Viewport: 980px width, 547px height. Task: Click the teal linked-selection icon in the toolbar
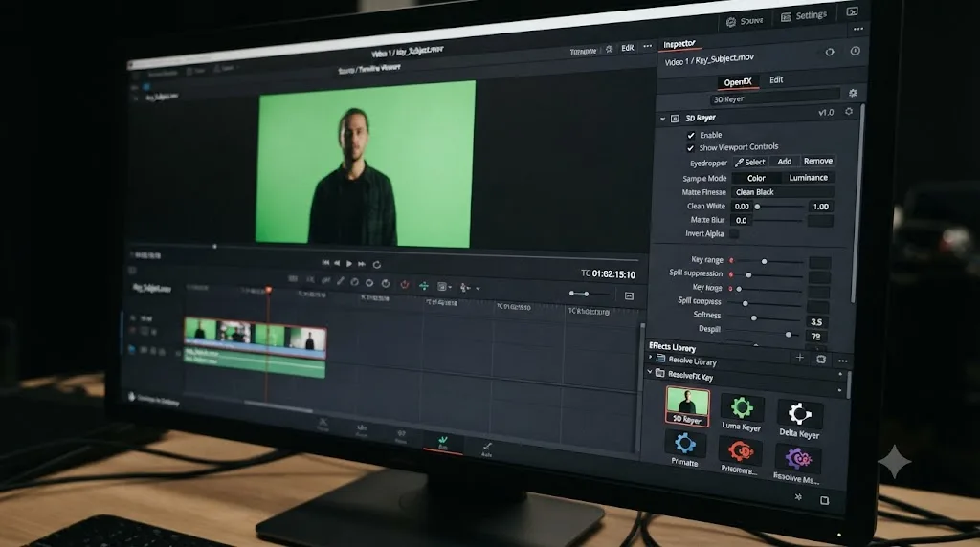[x=424, y=286]
